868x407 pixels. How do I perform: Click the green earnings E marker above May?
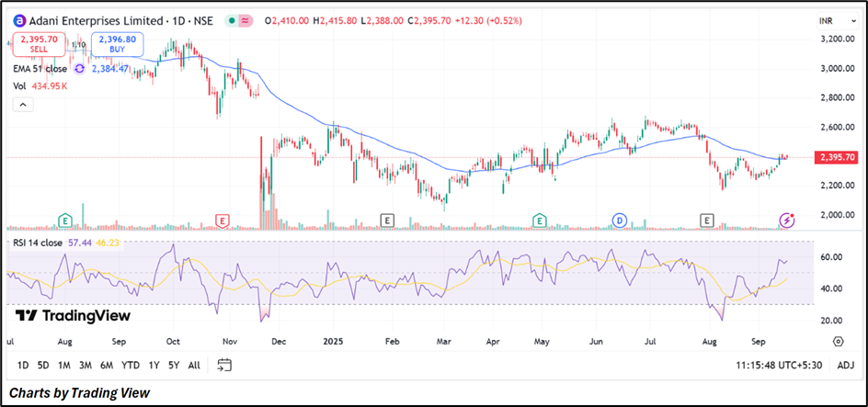click(539, 221)
